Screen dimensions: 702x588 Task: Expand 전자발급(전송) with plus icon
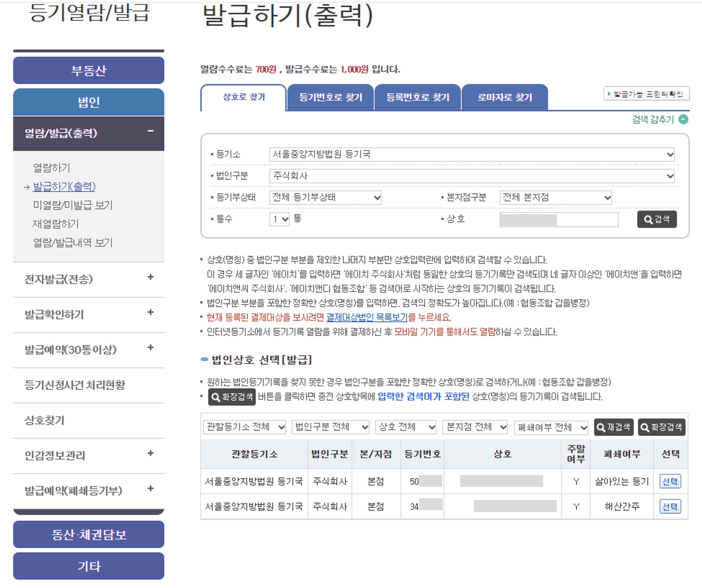pos(150,277)
